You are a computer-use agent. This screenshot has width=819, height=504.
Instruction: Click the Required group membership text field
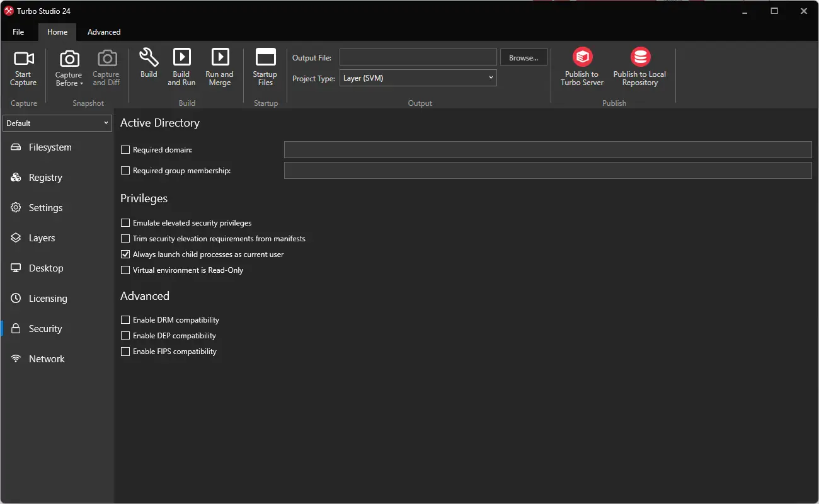pos(548,171)
